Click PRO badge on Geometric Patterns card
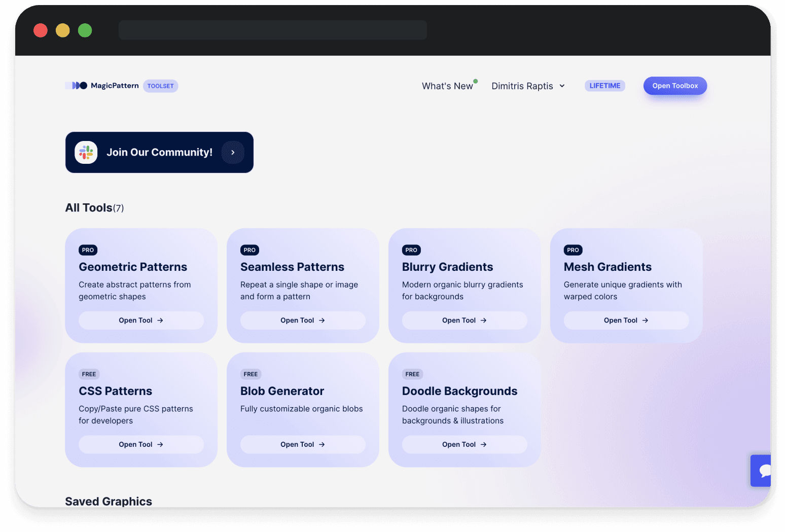Viewport: 785px width, 532px height. pos(88,250)
